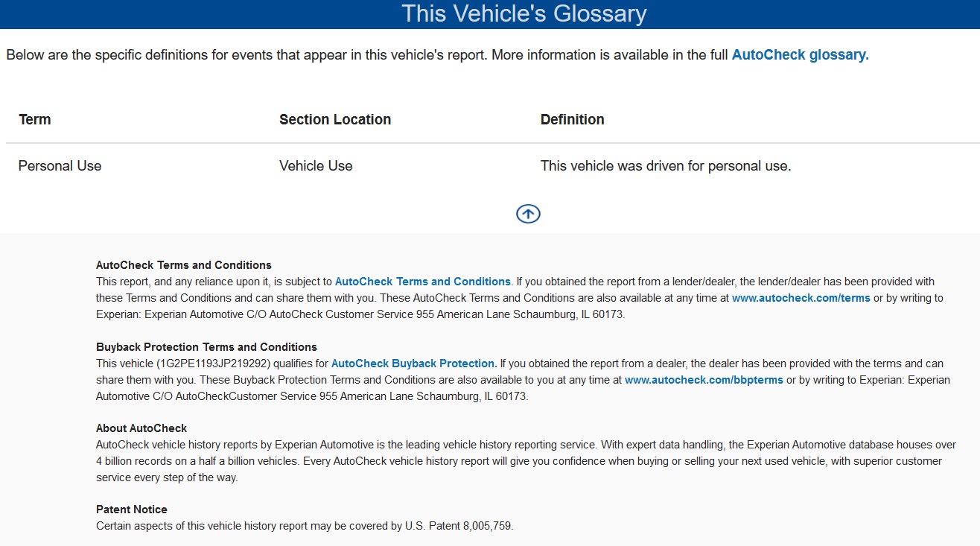
Task: Select the Vehicle Use section location cell
Action: point(316,166)
